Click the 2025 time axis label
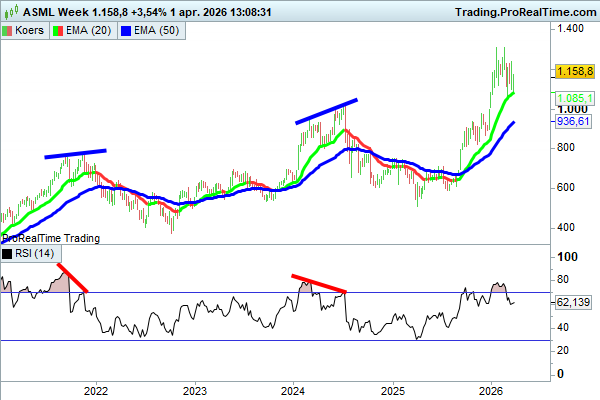This screenshot has height=400, width=600. click(393, 391)
